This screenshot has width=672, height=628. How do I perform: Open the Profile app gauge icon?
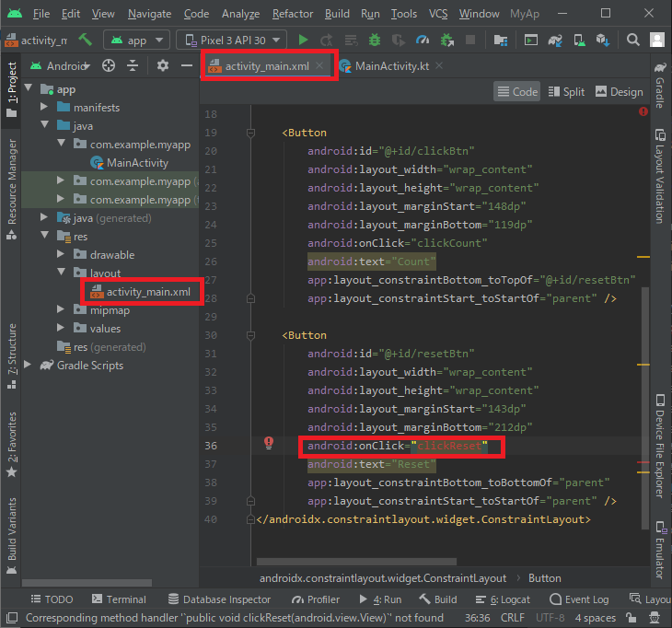point(423,40)
